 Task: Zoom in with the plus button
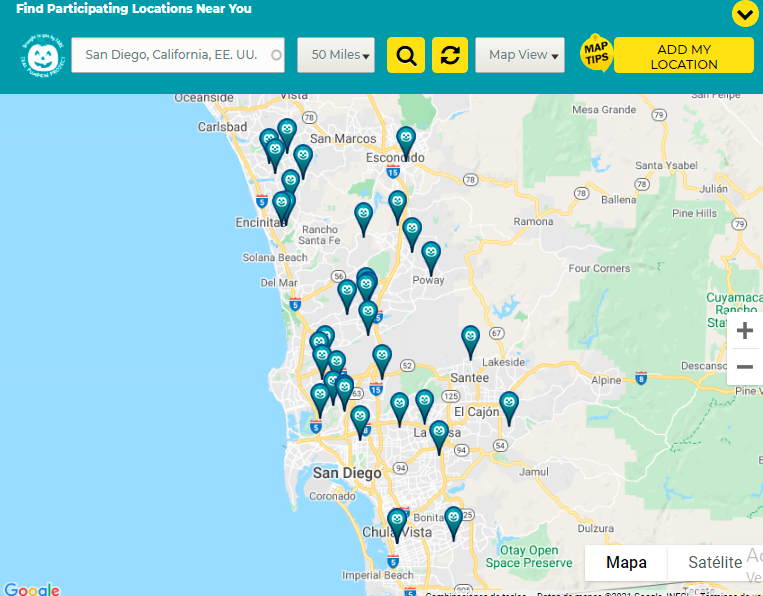745,331
